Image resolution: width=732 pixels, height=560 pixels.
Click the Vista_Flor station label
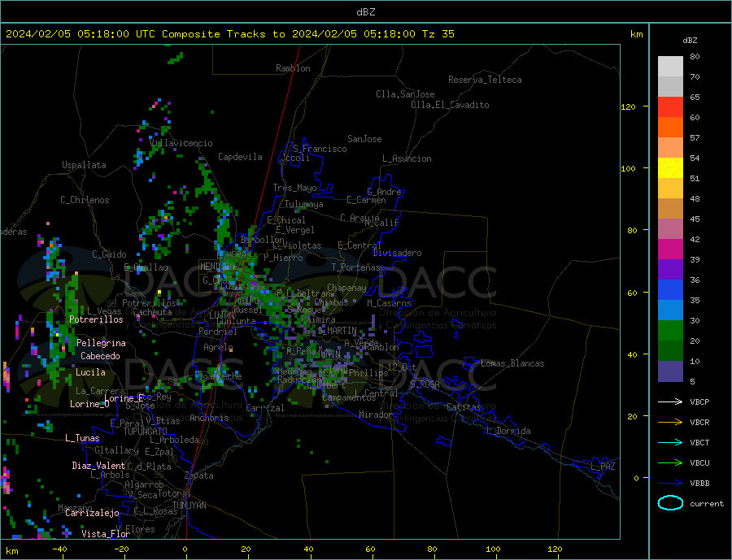(106, 534)
